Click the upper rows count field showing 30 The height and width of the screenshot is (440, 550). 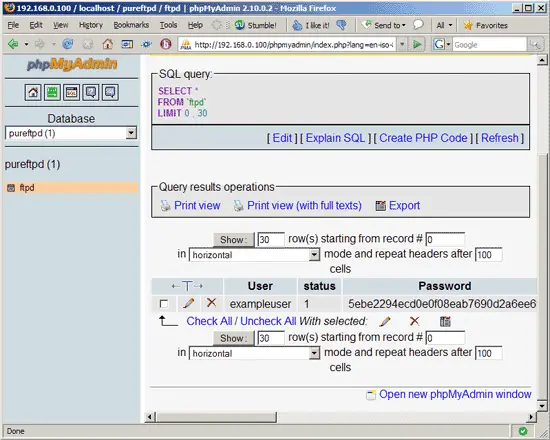(x=271, y=240)
